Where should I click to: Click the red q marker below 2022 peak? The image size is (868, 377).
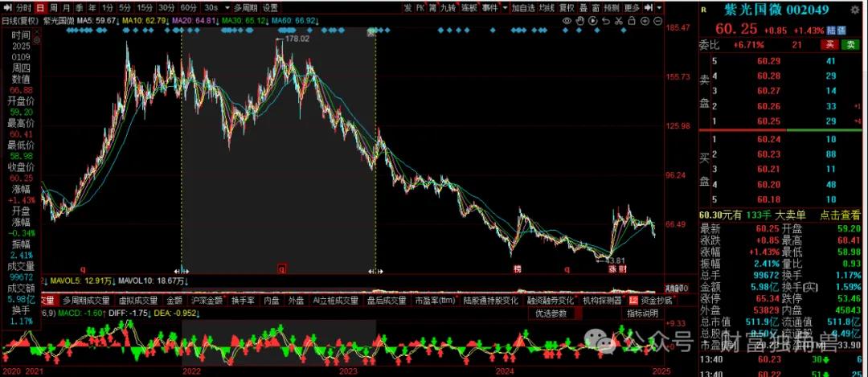click(x=281, y=269)
